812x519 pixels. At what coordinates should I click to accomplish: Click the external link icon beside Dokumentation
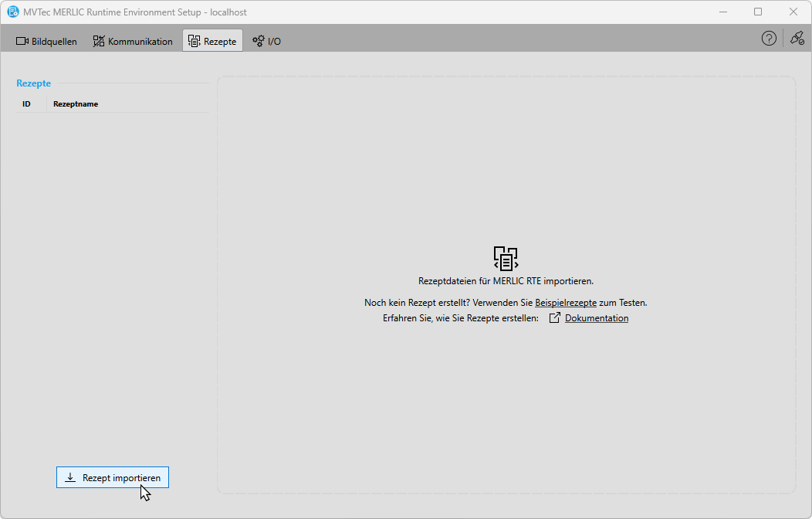click(x=554, y=318)
